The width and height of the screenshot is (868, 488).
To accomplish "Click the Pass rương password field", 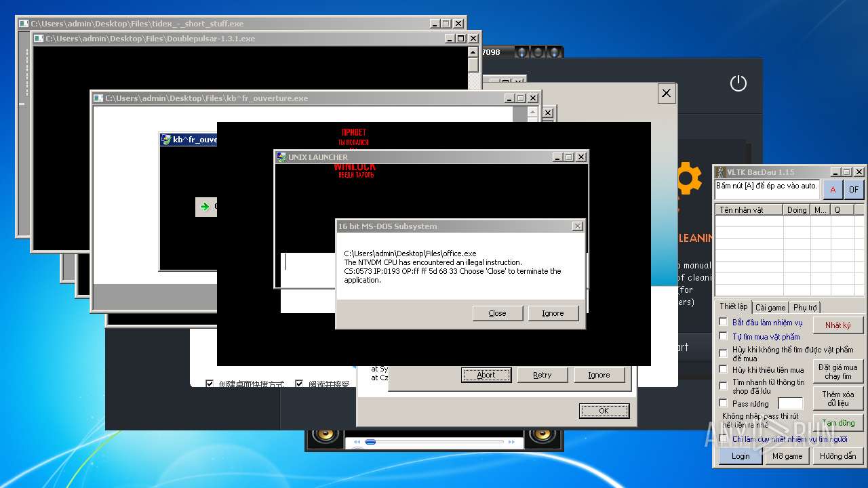I will [790, 403].
